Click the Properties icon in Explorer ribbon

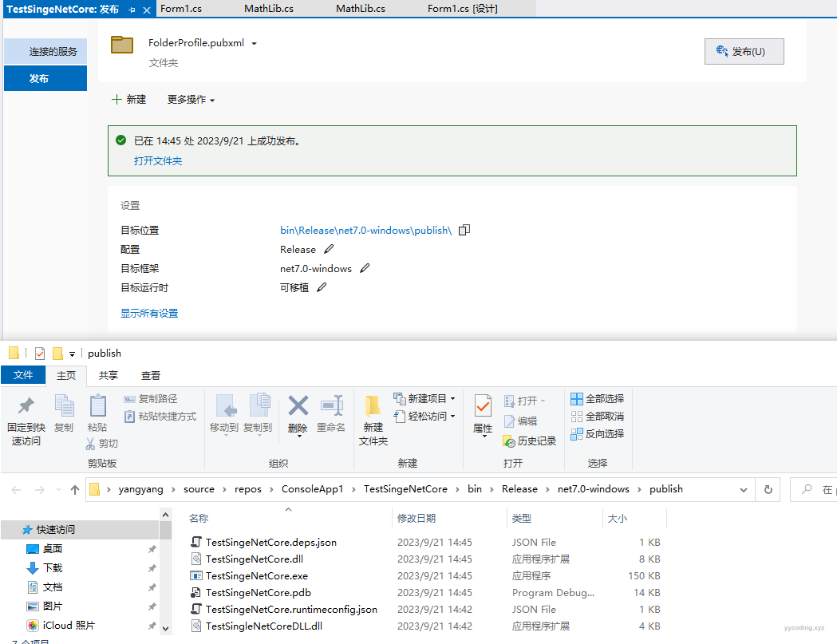pyautogui.click(x=483, y=407)
